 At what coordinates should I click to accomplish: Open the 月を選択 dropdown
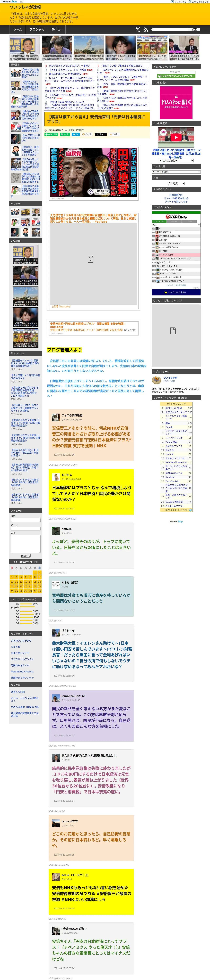[176, 183]
